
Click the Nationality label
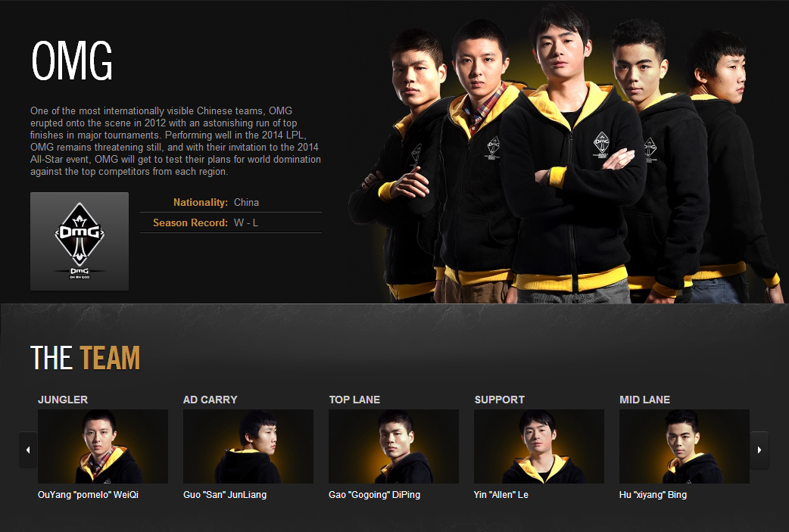click(x=201, y=203)
